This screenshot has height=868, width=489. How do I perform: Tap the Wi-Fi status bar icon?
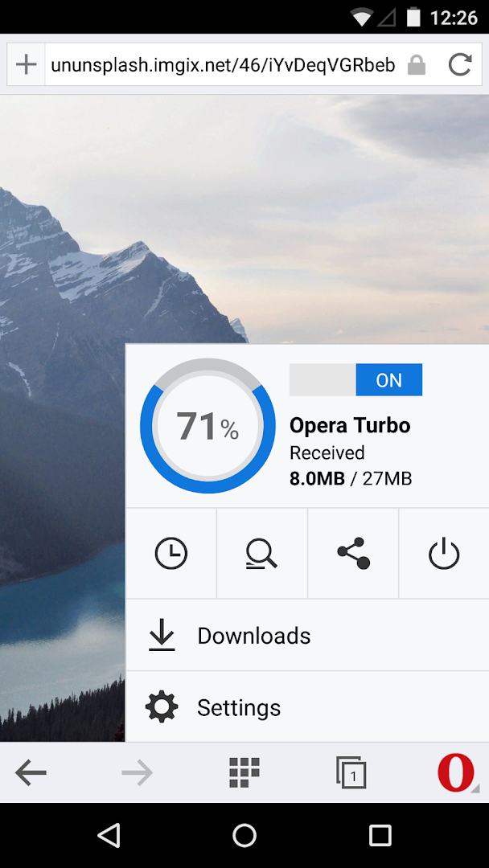tap(361, 18)
